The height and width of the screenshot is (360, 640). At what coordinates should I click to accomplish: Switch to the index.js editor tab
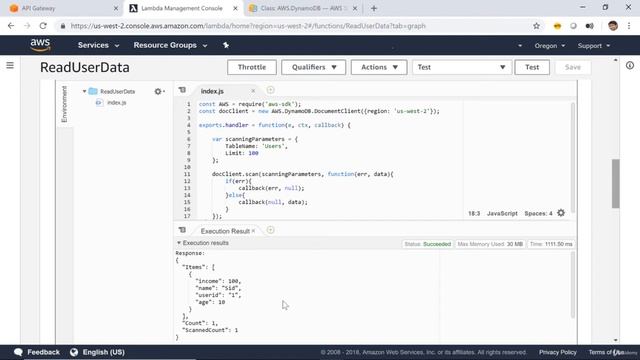pos(212,91)
